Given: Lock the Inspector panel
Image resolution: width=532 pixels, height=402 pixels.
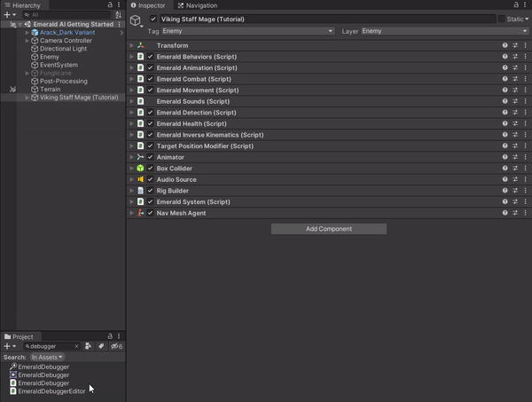Looking at the screenshot, I should [517, 5].
